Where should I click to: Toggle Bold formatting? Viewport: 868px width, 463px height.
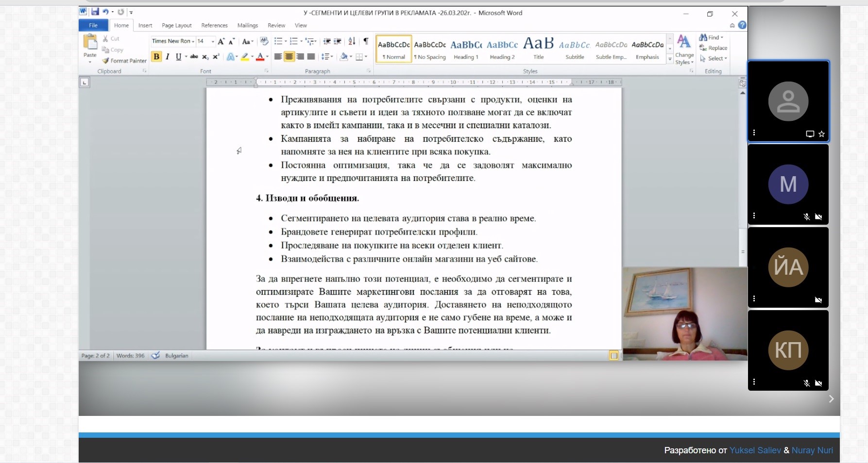pos(156,57)
